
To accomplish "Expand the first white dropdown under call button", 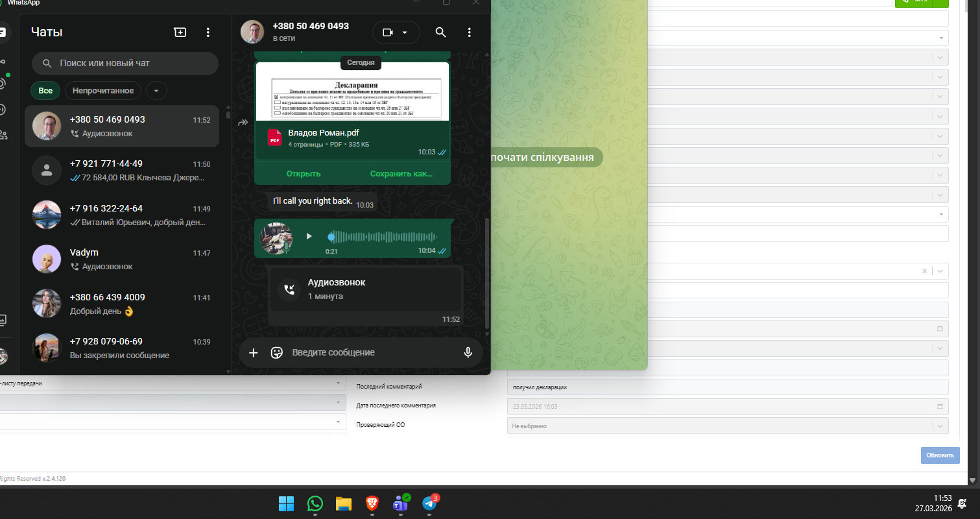I will click(941, 38).
